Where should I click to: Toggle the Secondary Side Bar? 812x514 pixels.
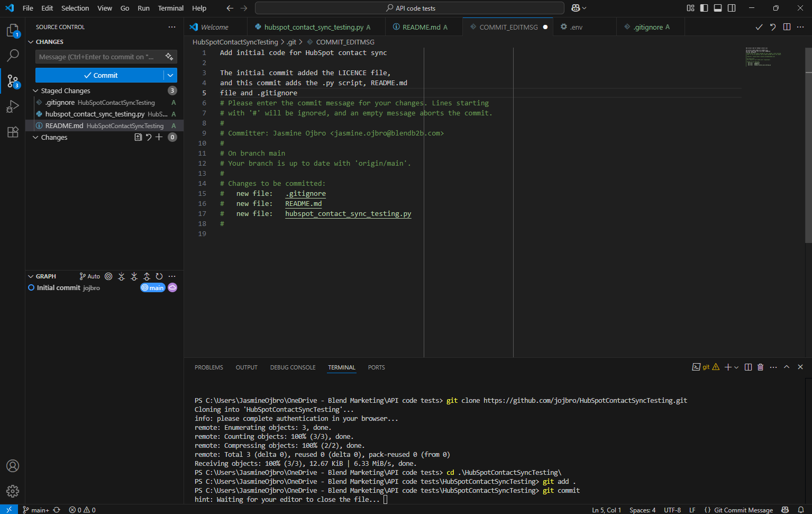(x=731, y=8)
